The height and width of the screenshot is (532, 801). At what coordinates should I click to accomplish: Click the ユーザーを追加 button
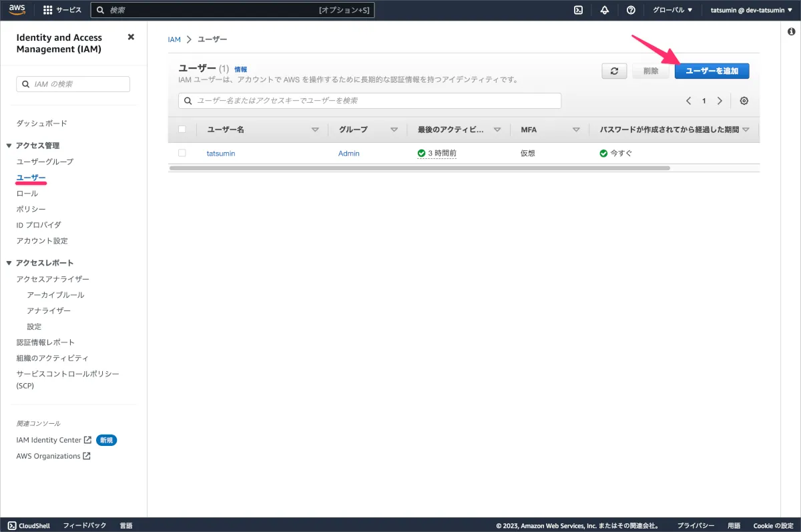click(x=712, y=71)
